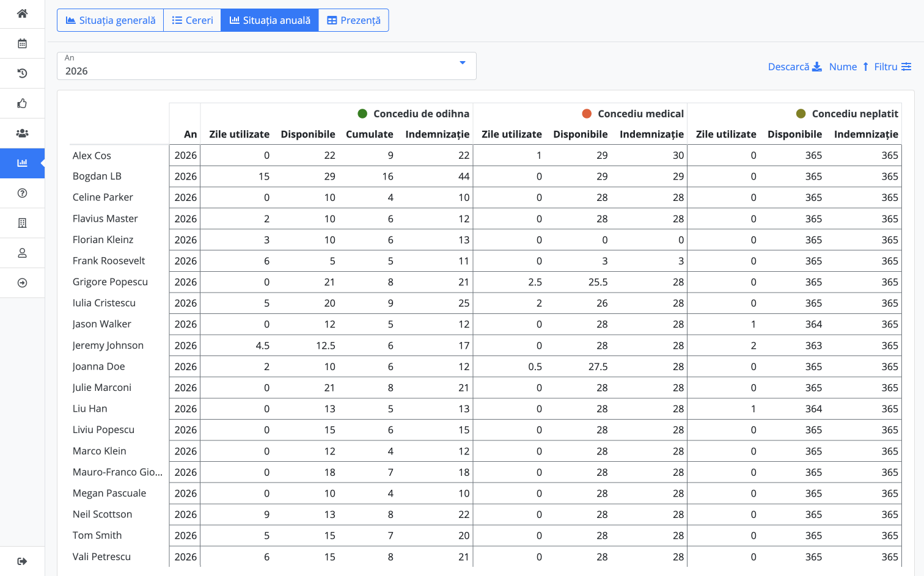Click the help question mark icon
This screenshot has height=576, width=924.
[22, 193]
